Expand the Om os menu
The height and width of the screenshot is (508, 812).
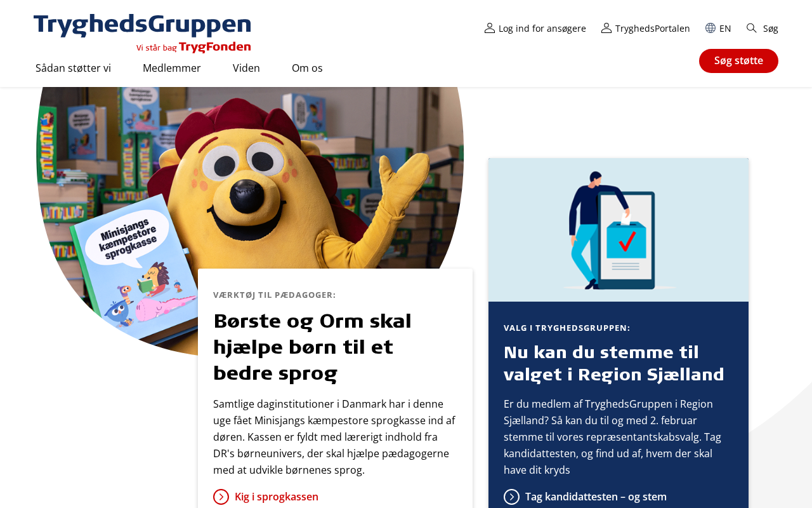[307, 68]
